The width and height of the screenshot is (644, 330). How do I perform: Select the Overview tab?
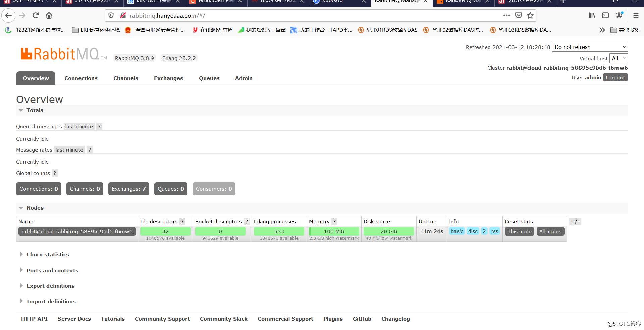(x=36, y=78)
